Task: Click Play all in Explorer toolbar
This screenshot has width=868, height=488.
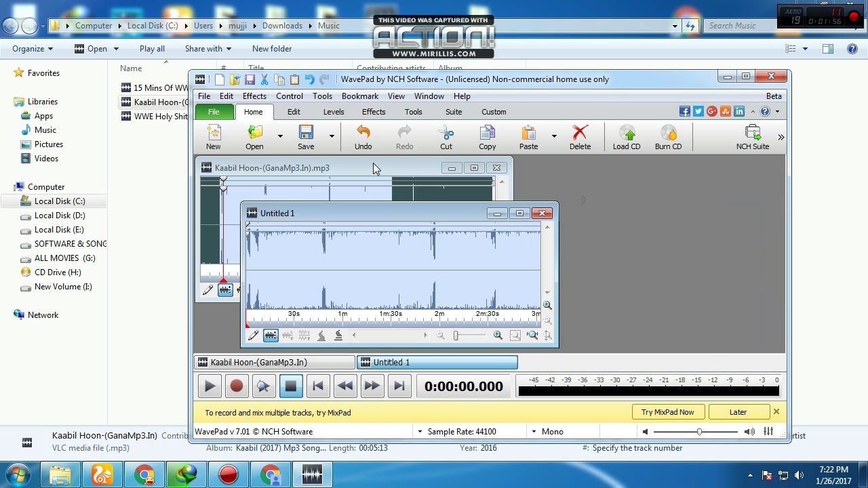Action: 152,49
